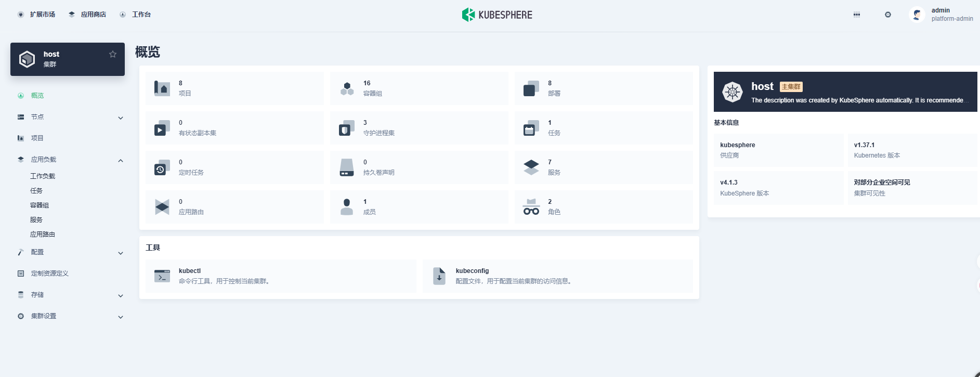Click the 任务 calendar card icon
Viewport: 980px width, 377px height.
tap(531, 128)
